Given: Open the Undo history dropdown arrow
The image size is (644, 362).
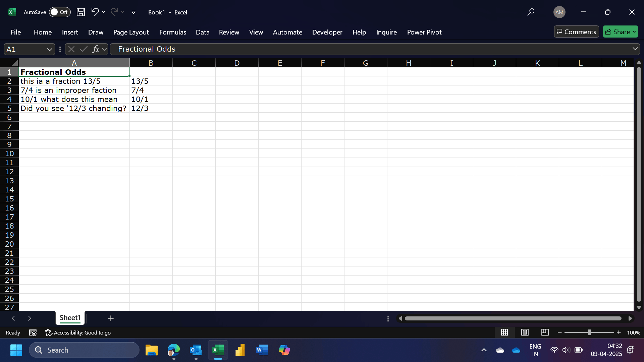Looking at the screenshot, I should (x=103, y=12).
